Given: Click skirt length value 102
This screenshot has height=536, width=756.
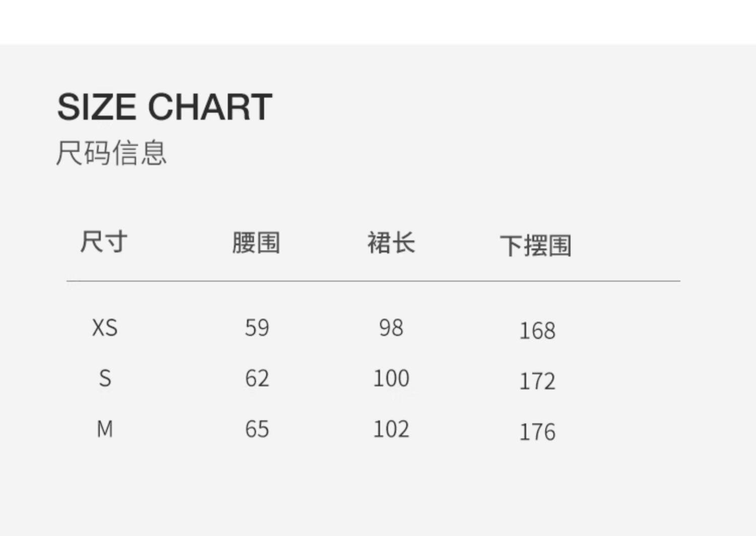Looking at the screenshot, I should (391, 429).
